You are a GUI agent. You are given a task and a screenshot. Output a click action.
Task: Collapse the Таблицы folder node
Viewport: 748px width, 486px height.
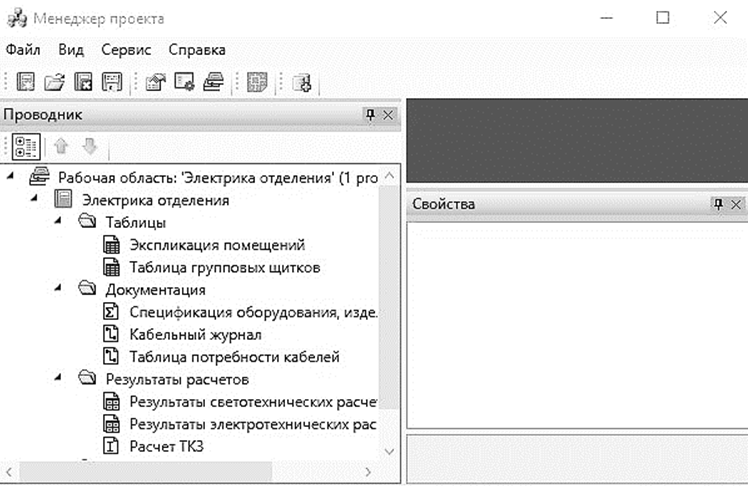(60, 222)
